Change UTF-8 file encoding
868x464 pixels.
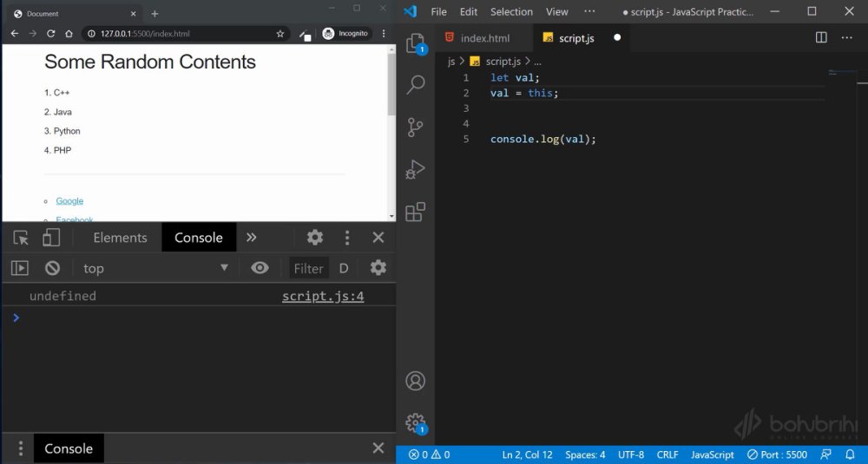point(631,454)
